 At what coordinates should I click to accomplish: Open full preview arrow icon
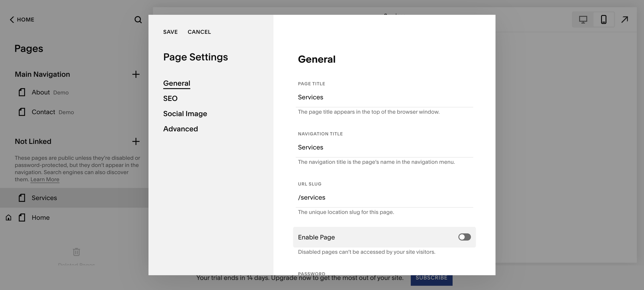coord(625,20)
